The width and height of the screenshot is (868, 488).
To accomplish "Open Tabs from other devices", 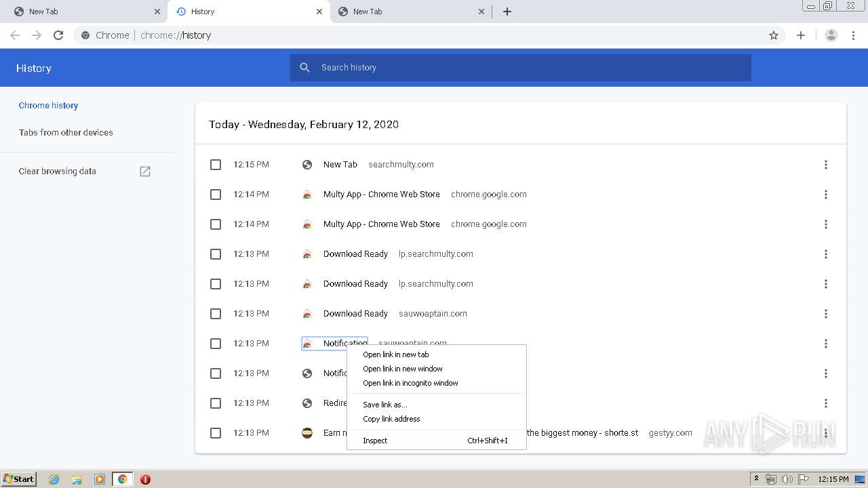I will point(66,133).
